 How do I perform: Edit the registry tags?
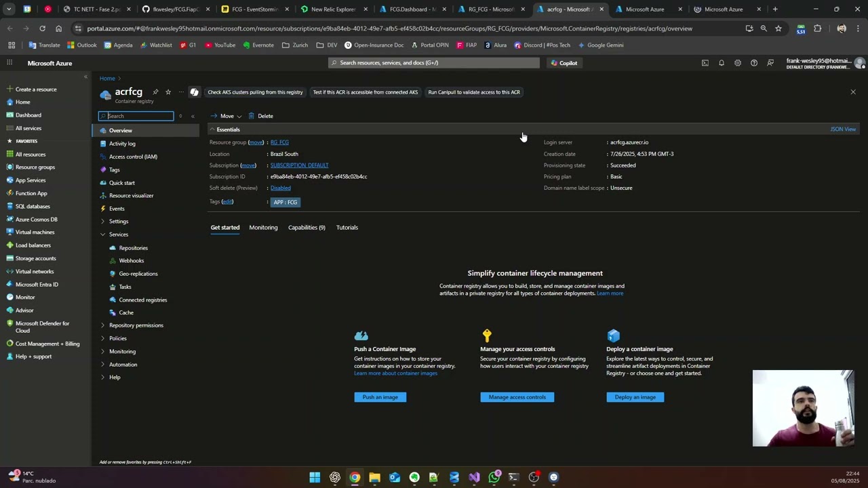227,202
